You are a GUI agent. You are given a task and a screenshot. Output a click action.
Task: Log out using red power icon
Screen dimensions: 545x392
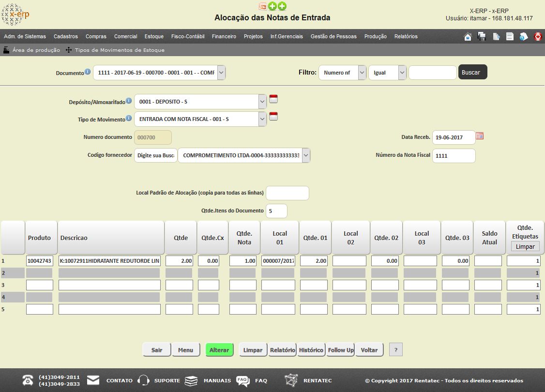538,36
